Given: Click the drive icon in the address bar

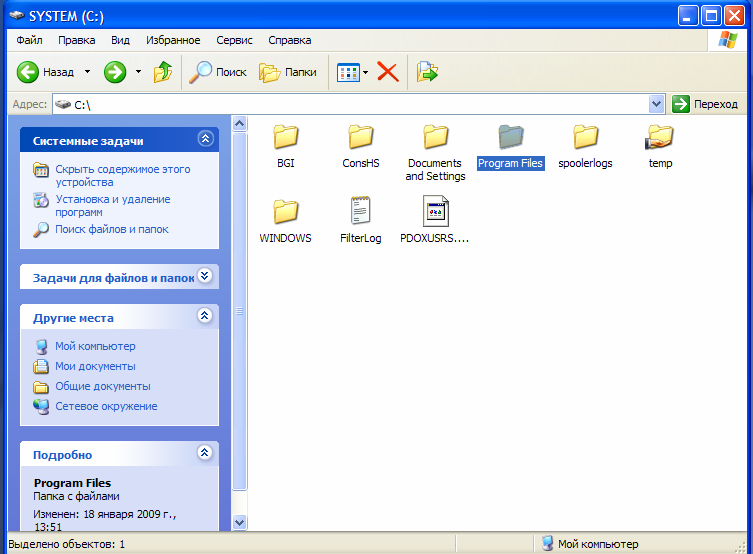Looking at the screenshot, I should (x=63, y=104).
